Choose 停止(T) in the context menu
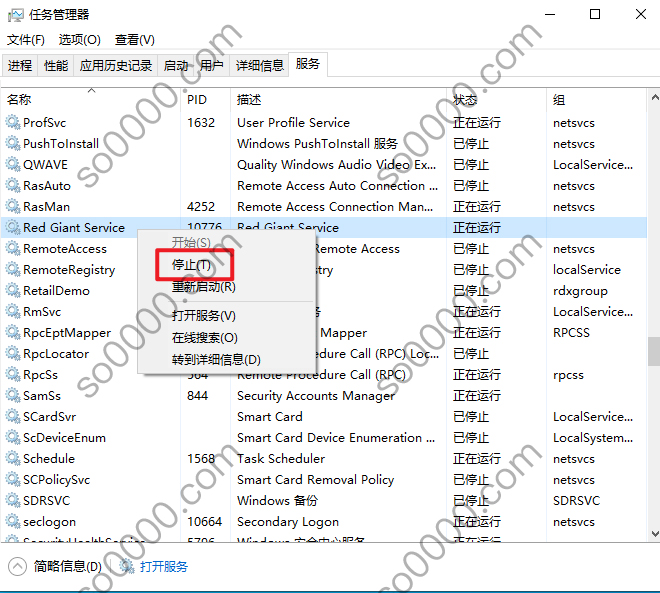The height and width of the screenshot is (593, 660). click(x=192, y=265)
